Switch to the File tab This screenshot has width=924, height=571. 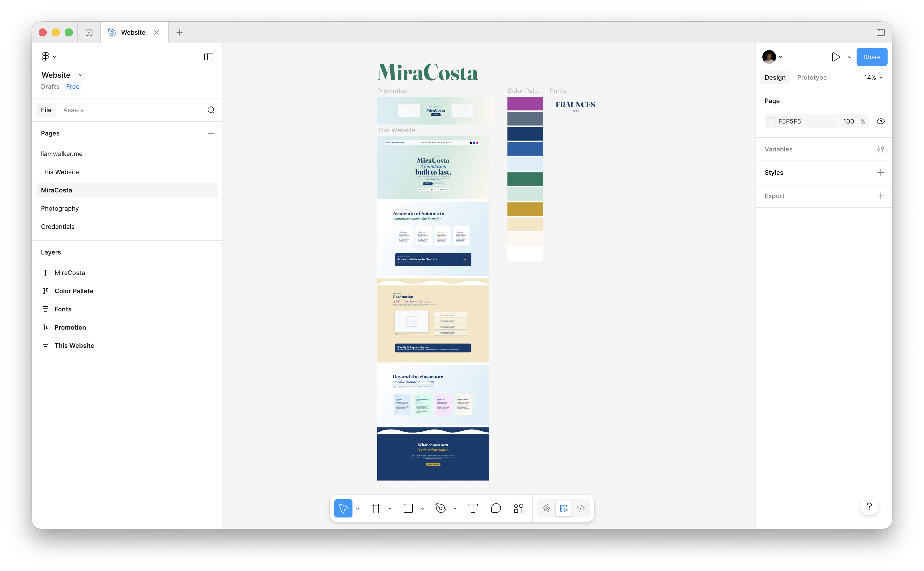click(x=46, y=110)
